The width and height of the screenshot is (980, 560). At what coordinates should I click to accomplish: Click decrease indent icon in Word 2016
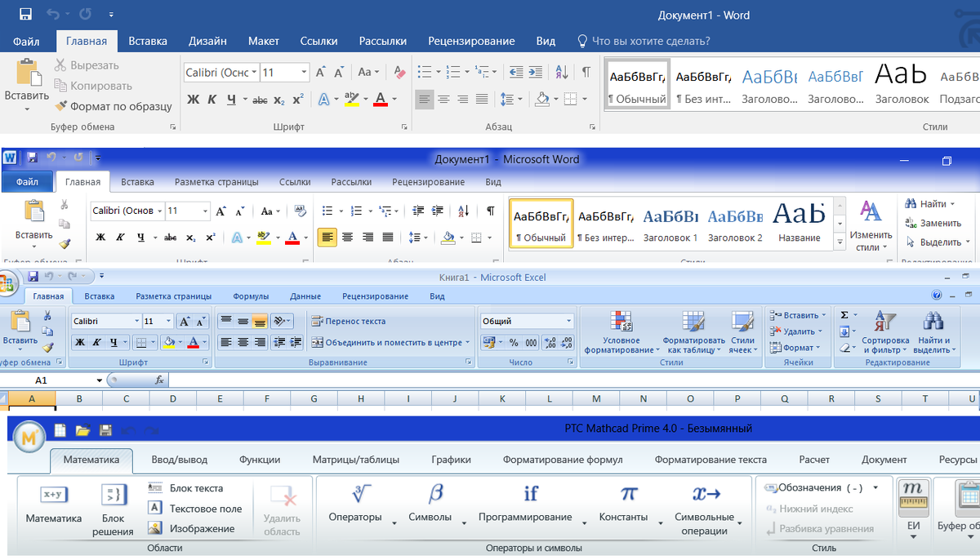coord(515,73)
